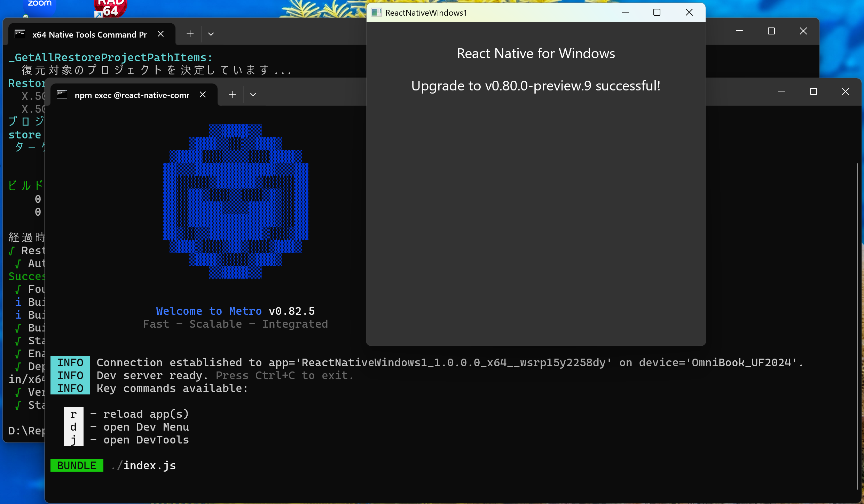The width and height of the screenshot is (864, 504).
Task: Click the BUNDLE status label in Metro output
Action: (77, 465)
